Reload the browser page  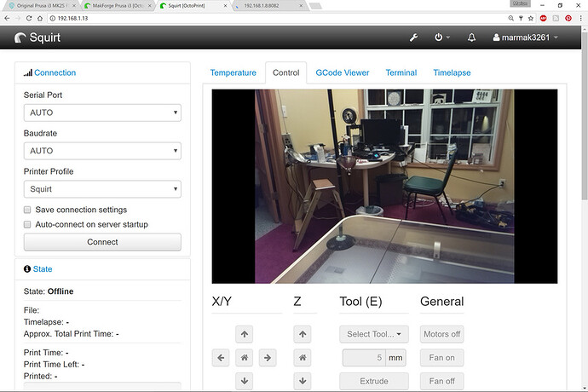29,18
